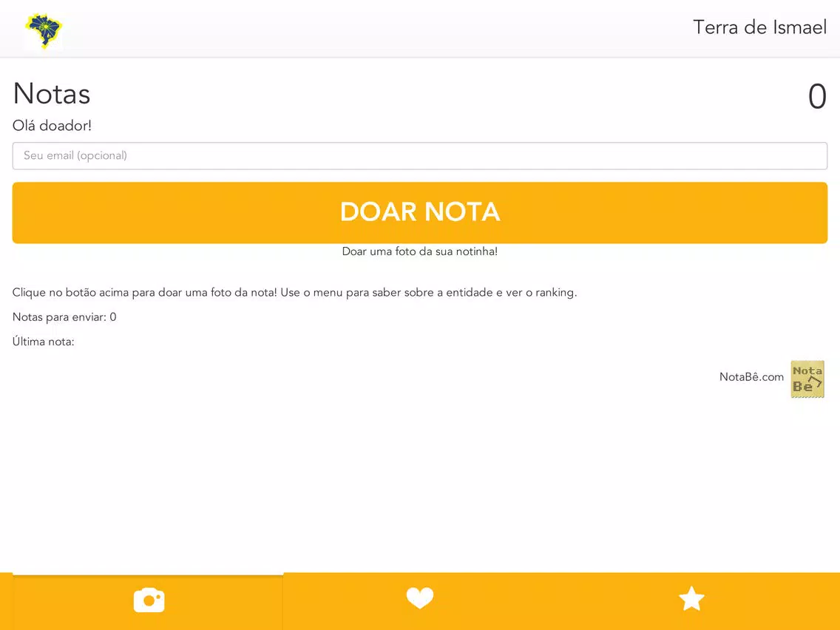Click the Terra de Ismael title
The width and height of the screenshot is (840, 630).
759,27
